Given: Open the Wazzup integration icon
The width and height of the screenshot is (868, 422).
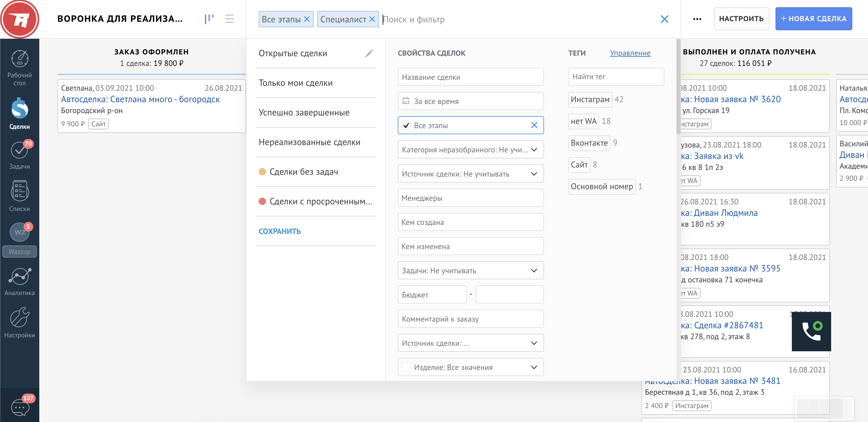Looking at the screenshot, I should (20, 232).
